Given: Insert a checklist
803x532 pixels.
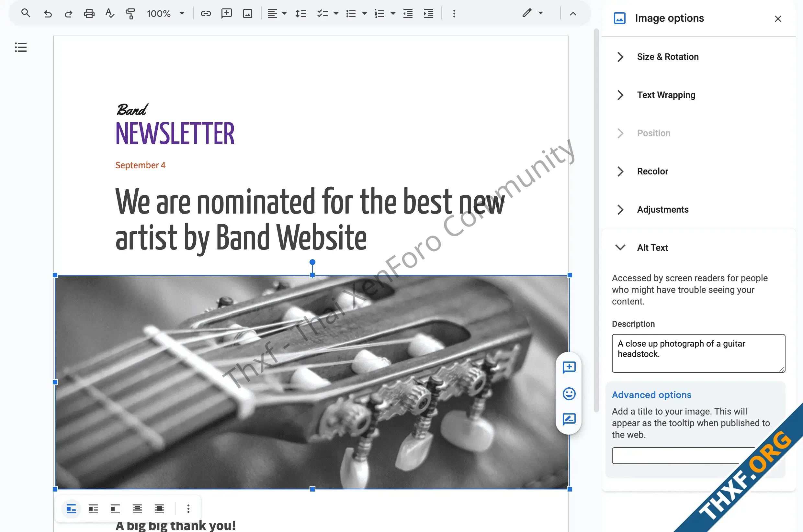Looking at the screenshot, I should pyautogui.click(x=322, y=14).
